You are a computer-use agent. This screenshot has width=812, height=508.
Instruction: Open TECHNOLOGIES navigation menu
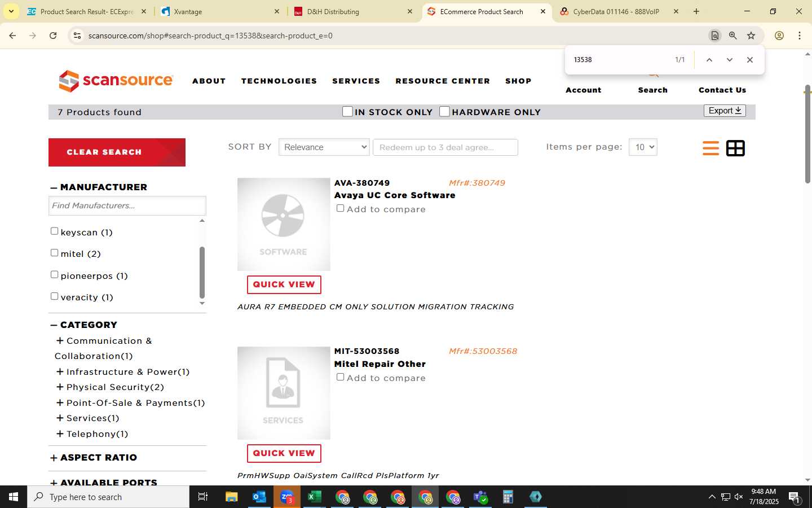point(279,81)
